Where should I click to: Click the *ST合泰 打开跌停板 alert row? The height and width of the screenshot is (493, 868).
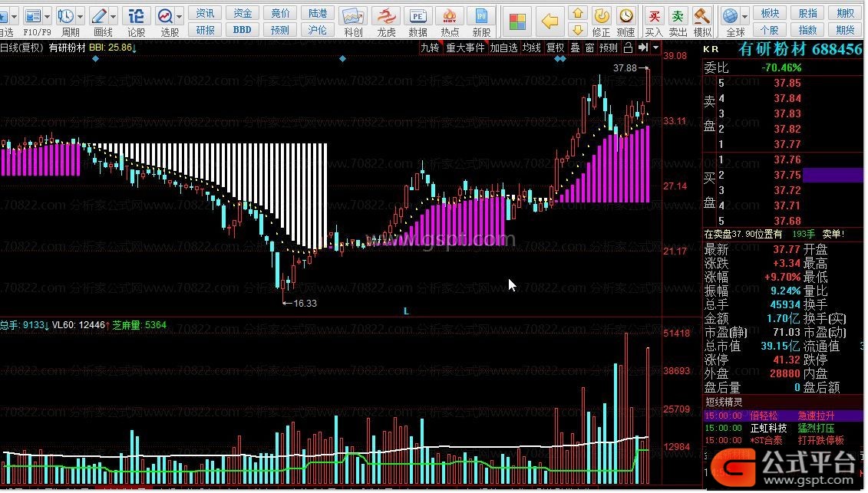(783, 440)
